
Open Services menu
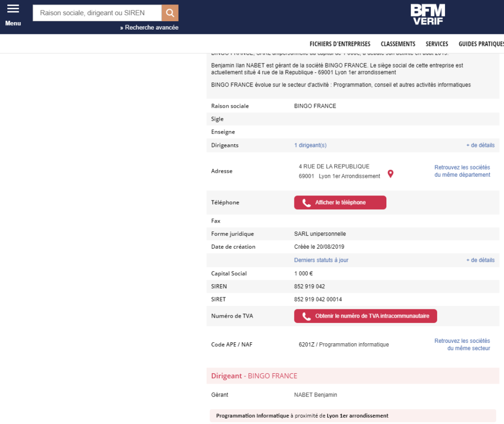tap(437, 44)
